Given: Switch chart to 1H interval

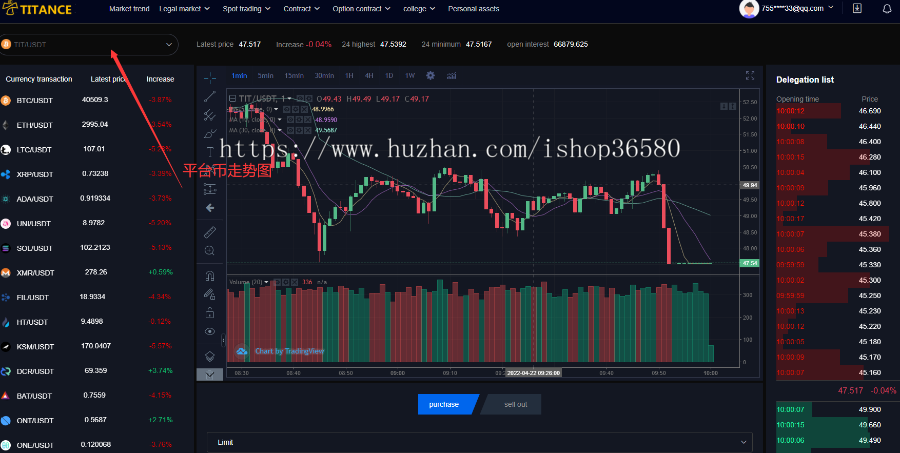Looking at the screenshot, I should point(349,76).
